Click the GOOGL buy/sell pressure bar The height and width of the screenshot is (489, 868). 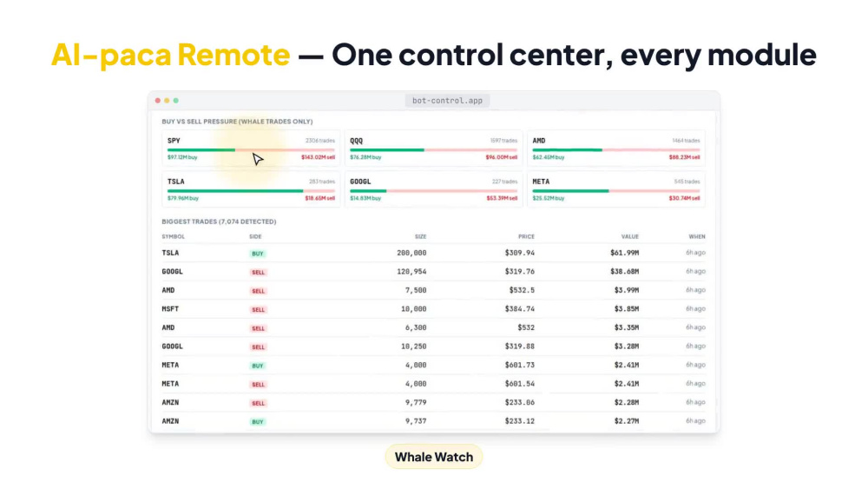(x=433, y=191)
